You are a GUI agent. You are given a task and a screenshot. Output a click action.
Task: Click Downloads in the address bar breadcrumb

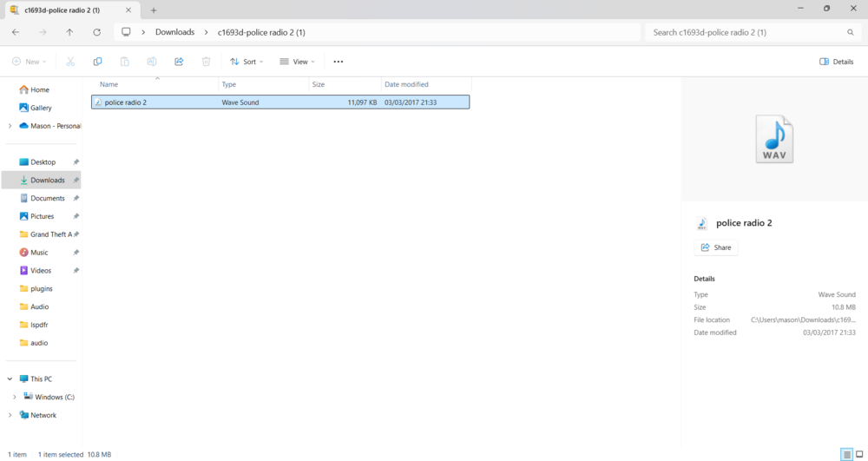[x=175, y=32]
